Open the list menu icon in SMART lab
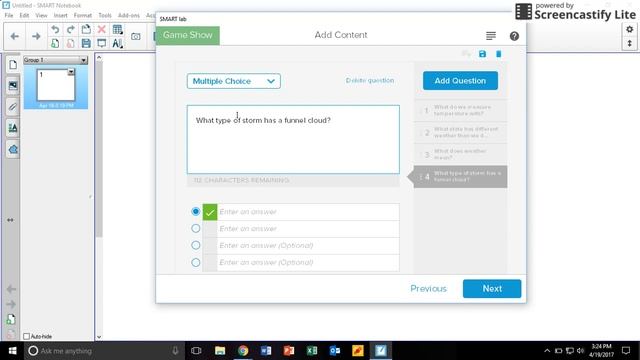 (491, 36)
